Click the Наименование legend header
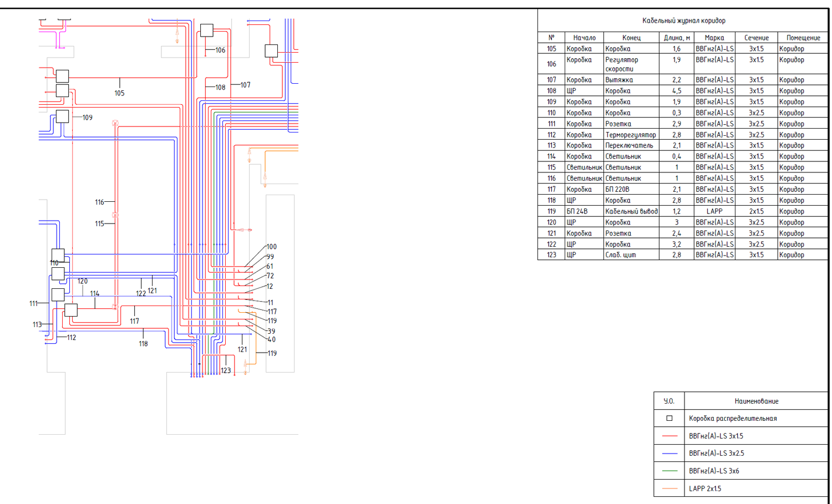Screen dimensions: 832x504 click(756, 401)
